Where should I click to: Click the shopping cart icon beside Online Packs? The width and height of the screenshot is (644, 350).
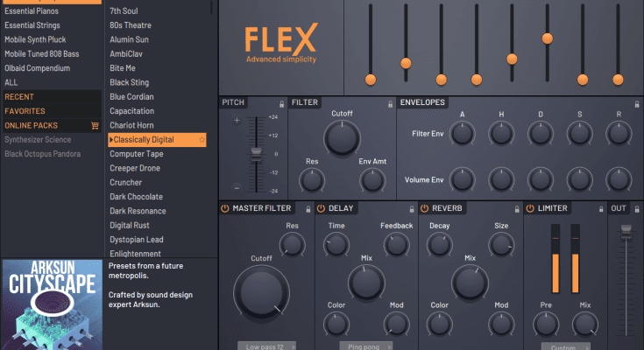(95, 125)
